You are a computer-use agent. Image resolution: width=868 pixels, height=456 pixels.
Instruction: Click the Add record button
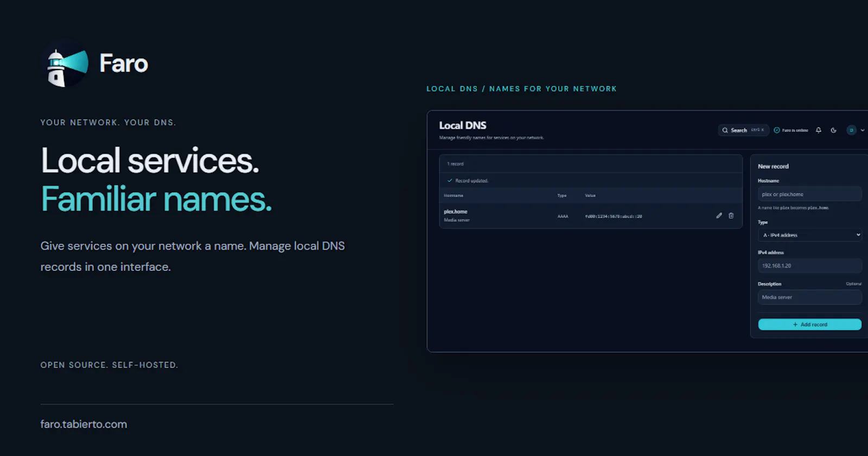(x=809, y=325)
